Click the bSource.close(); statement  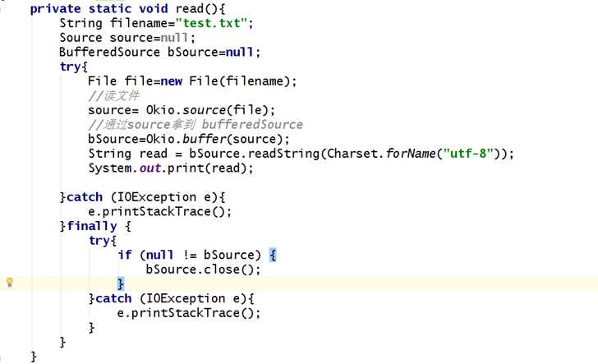point(203,270)
